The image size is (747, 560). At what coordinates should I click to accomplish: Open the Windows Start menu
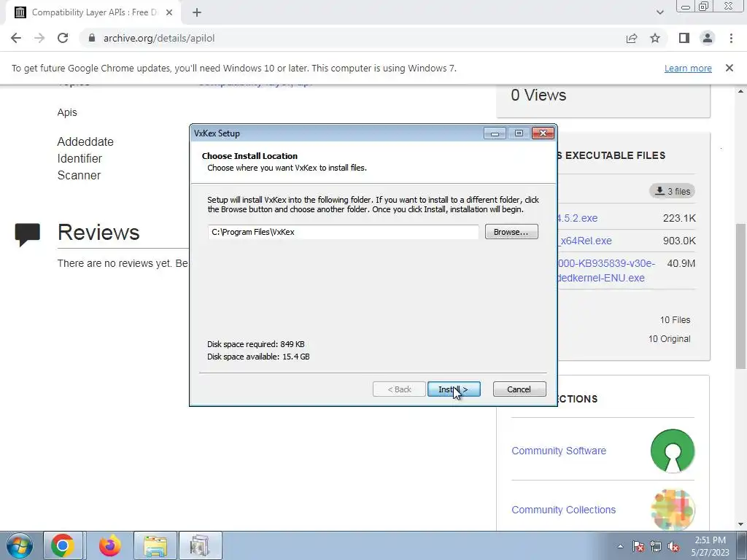tap(20, 545)
